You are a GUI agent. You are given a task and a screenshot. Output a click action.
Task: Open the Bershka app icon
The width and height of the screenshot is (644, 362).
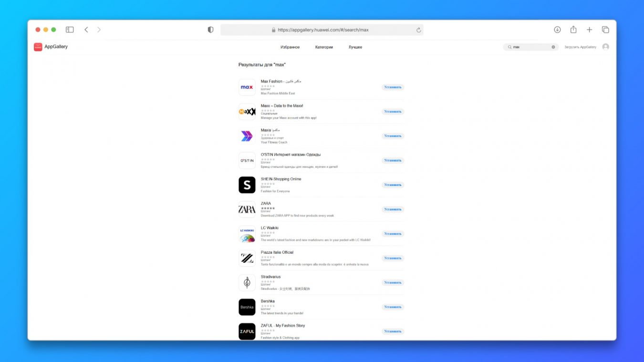coord(247,307)
